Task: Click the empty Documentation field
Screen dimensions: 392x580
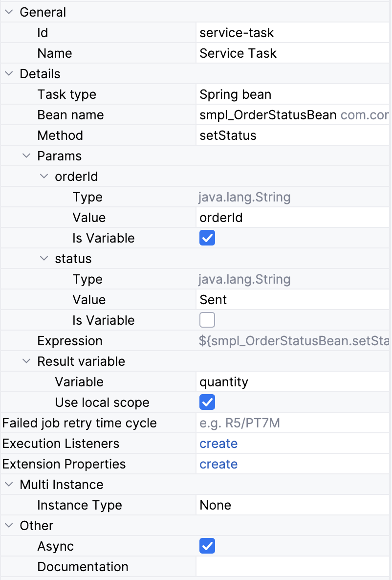Action: pos(293,567)
